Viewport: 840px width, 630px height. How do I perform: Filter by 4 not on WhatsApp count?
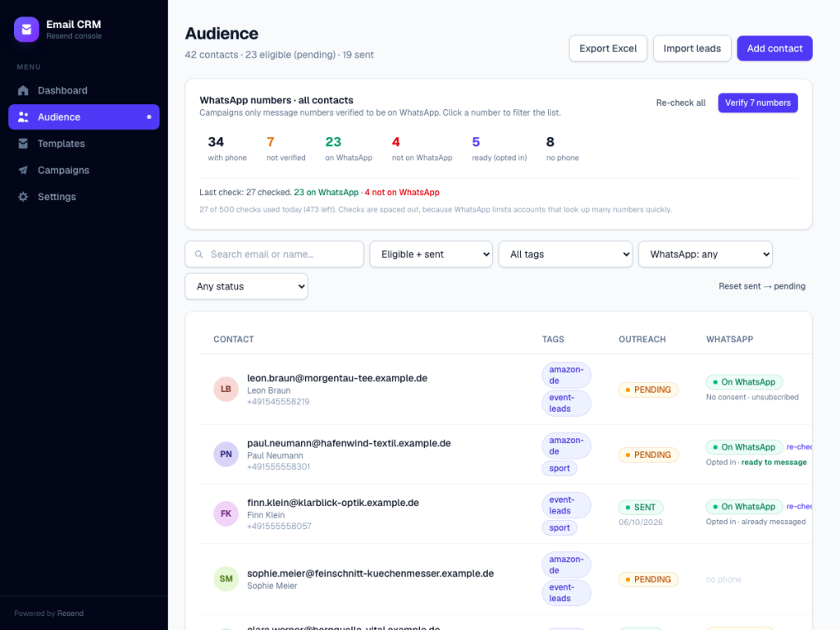422,148
